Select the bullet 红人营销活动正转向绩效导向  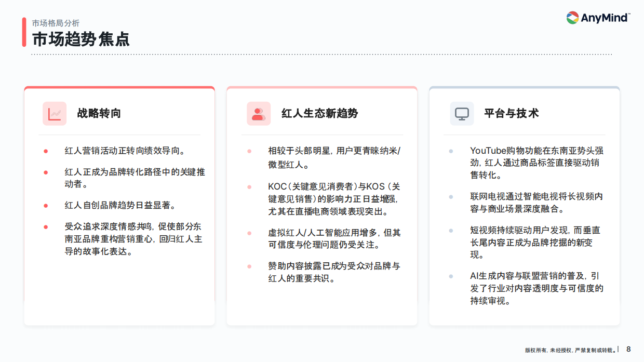pyautogui.click(x=125, y=151)
